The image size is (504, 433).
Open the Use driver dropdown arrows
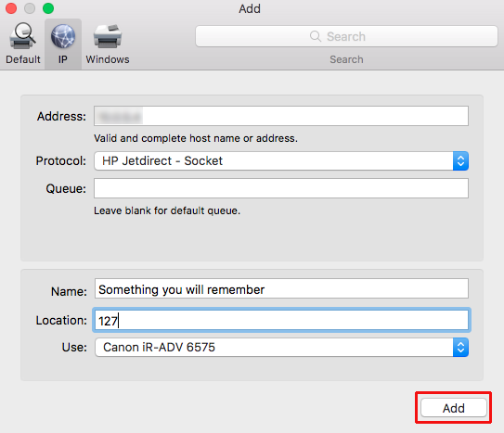(460, 348)
